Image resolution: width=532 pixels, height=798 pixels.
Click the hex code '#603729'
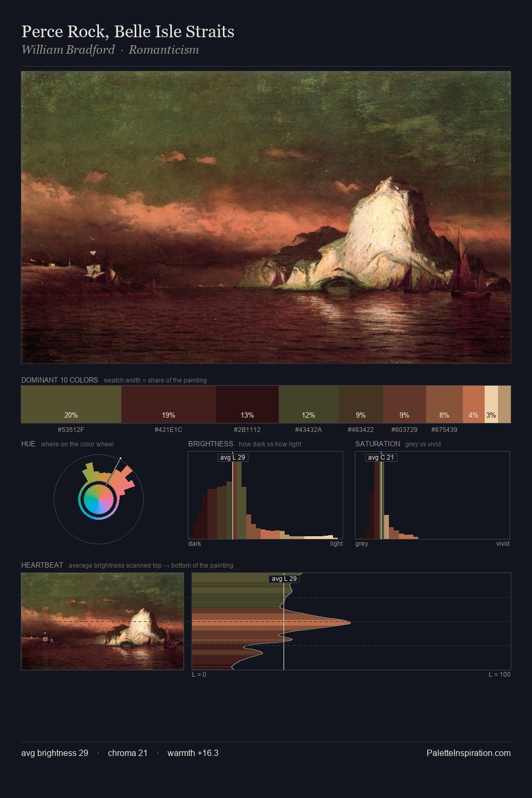(x=404, y=429)
